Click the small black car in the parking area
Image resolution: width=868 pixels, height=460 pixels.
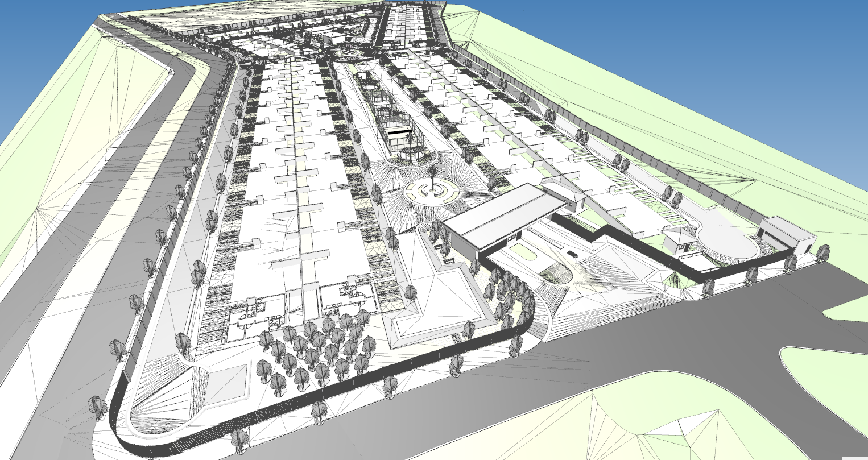[572, 255]
